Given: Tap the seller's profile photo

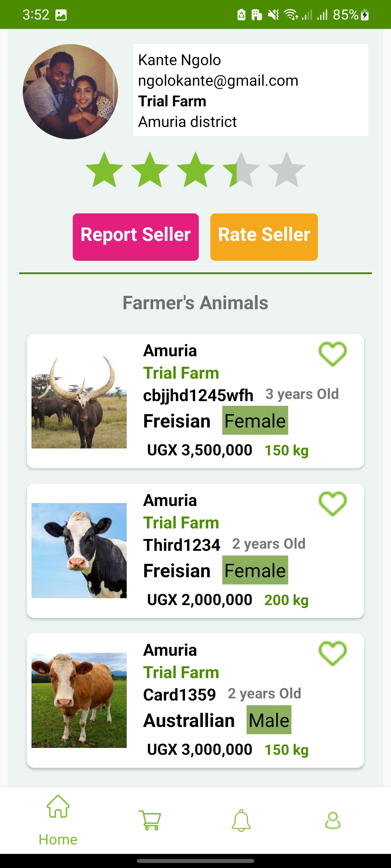Looking at the screenshot, I should pos(70,92).
